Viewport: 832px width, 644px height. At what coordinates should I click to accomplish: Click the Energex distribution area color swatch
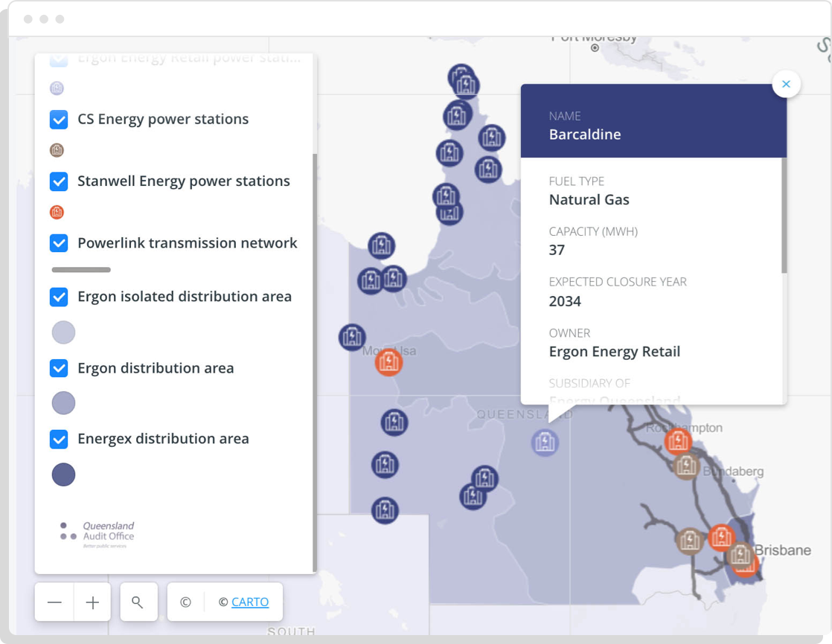(63, 474)
